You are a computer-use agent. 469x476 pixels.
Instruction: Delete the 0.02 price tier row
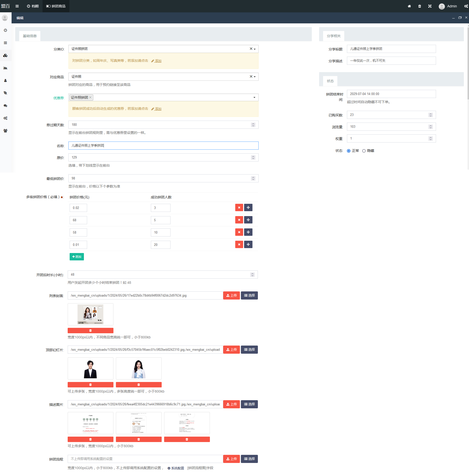239,208
